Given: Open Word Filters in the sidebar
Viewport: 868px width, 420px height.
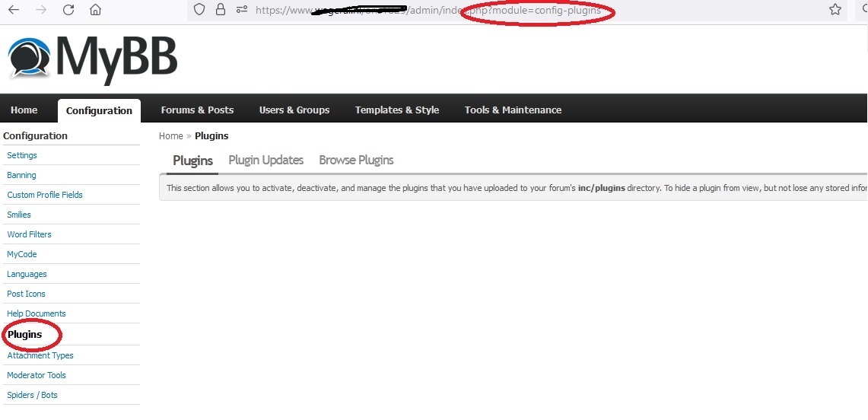Looking at the screenshot, I should (x=30, y=234).
